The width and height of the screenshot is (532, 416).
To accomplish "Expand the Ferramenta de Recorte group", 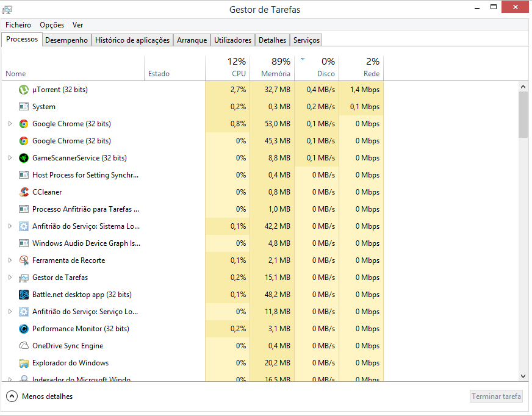I will click(x=10, y=260).
